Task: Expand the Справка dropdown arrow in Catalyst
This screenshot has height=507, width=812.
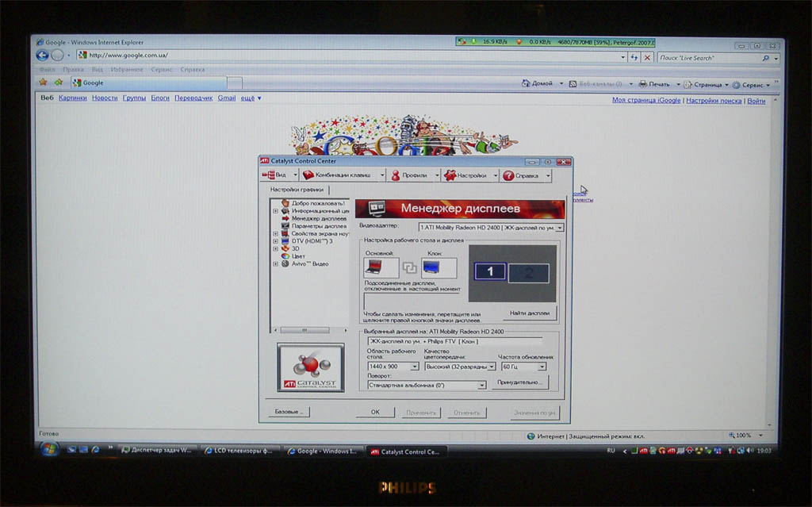Action: 548,176
